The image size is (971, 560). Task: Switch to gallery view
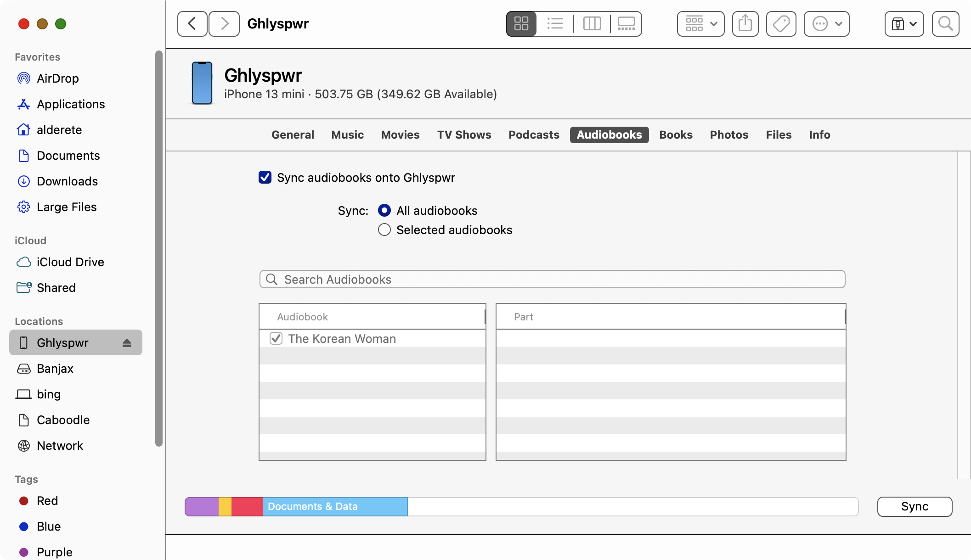tap(626, 23)
